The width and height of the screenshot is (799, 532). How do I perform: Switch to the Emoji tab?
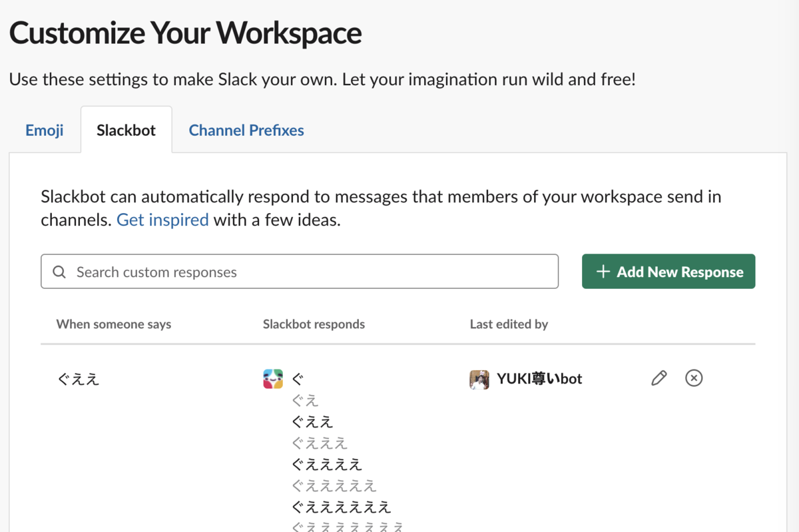(x=45, y=130)
